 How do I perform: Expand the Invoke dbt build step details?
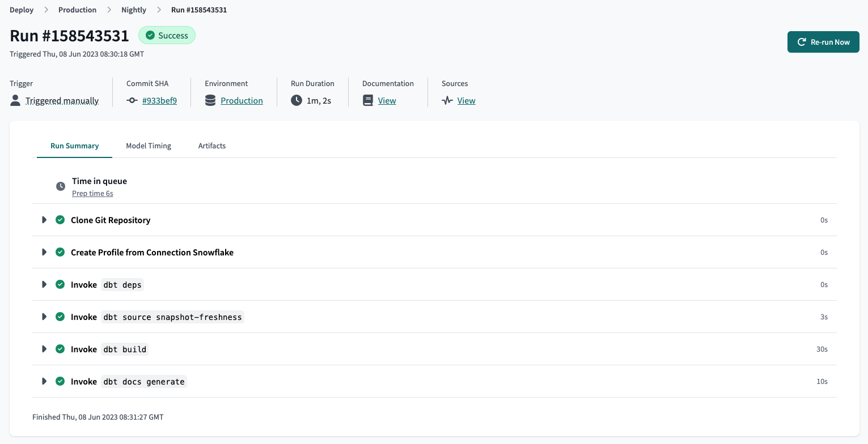click(44, 349)
